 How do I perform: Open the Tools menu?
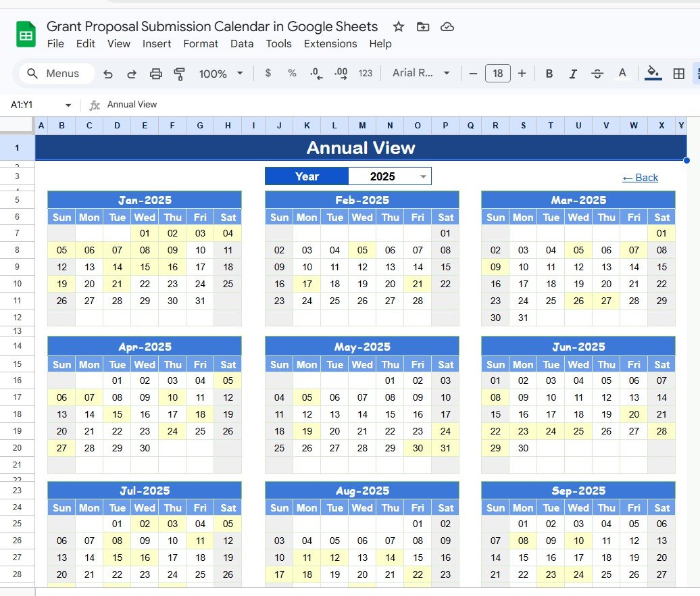278,44
